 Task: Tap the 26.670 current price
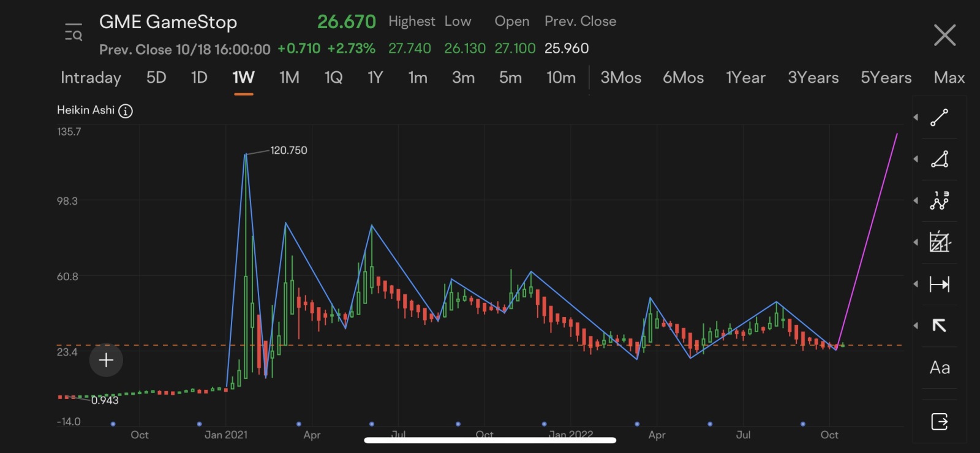(346, 21)
